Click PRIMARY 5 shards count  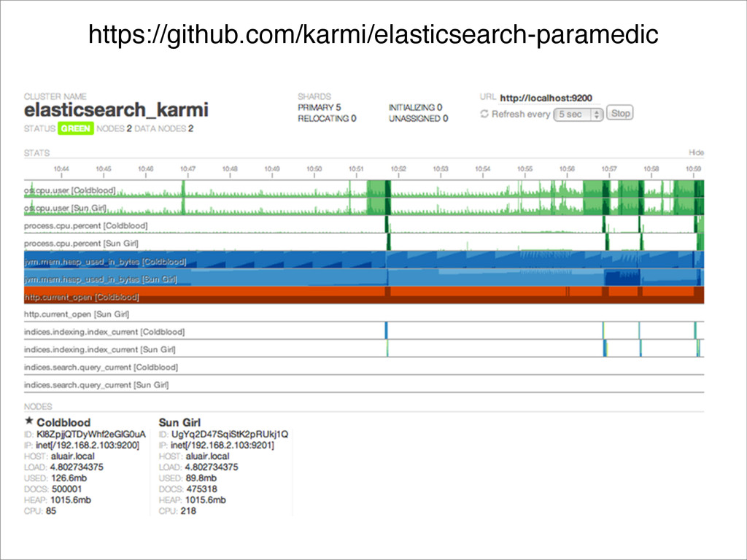[320, 107]
